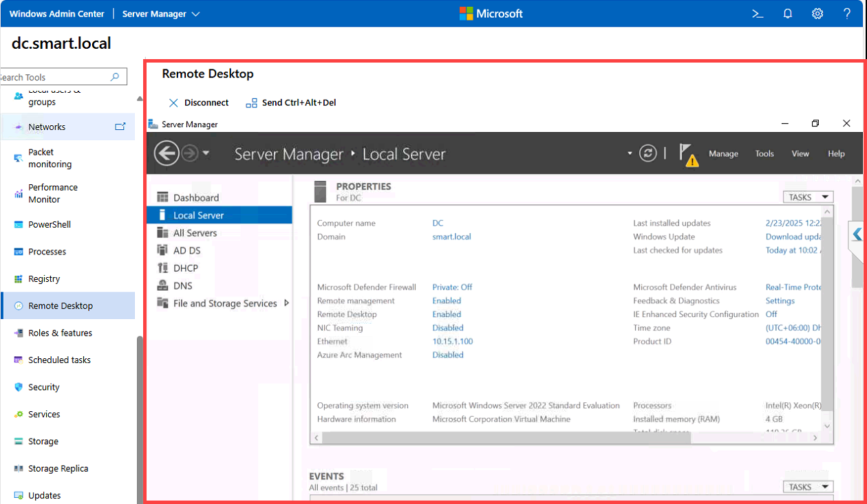Click the Processes sidebar icon
Screen dimensions: 867x504
click(x=19, y=252)
